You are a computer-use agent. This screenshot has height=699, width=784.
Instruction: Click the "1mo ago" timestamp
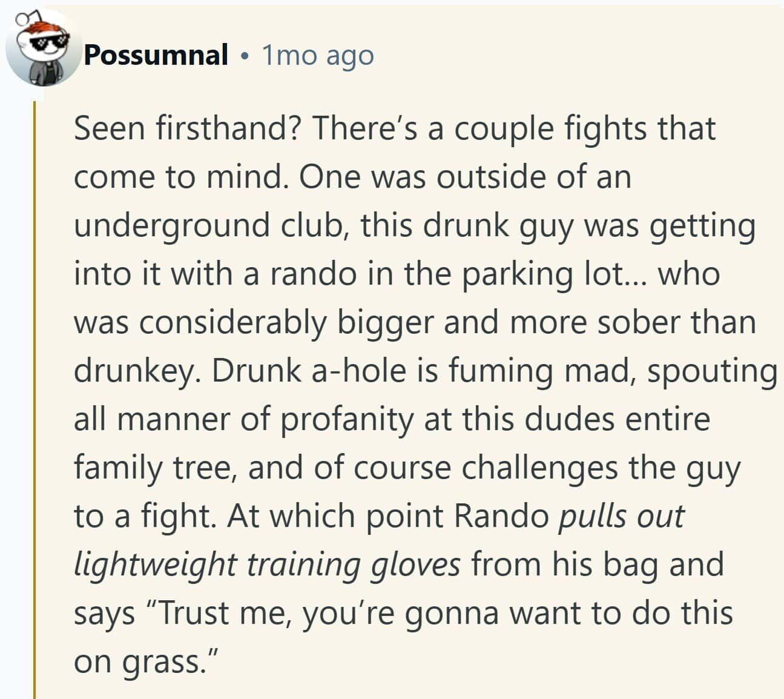pyautogui.click(x=318, y=56)
